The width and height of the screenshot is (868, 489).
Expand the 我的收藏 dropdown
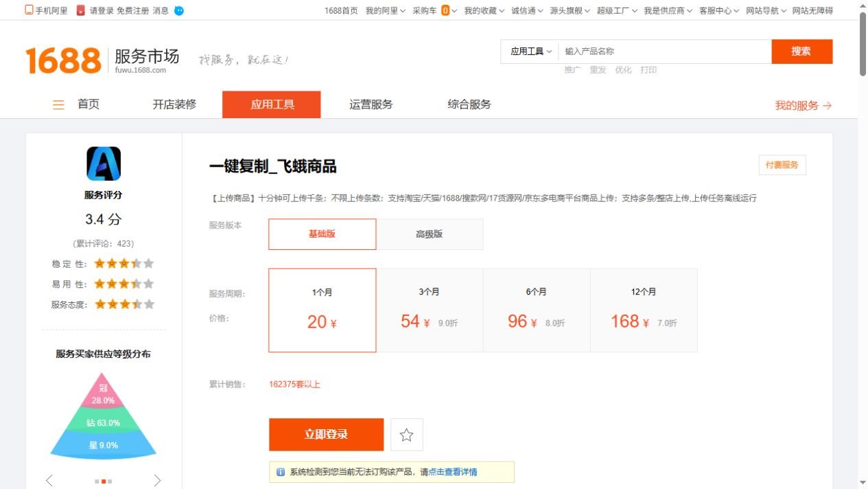click(x=484, y=10)
